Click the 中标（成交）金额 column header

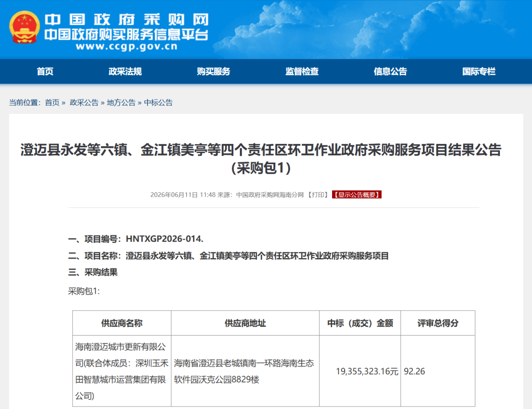[x=360, y=323]
